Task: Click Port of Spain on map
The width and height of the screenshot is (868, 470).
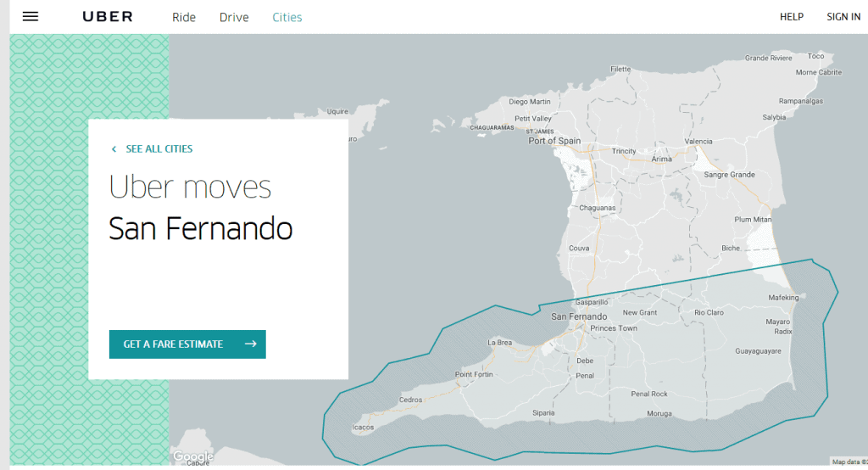Action: tap(554, 141)
